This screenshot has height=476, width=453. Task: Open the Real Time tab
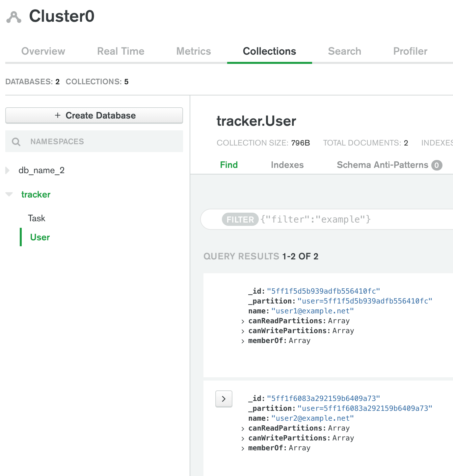click(120, 51)
